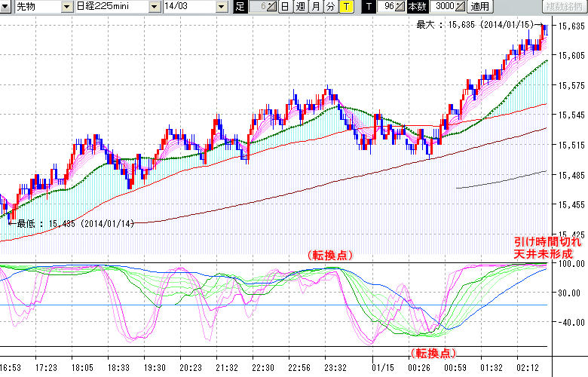
Task: Click the black T label icon
Action: (x=369, y=7)
